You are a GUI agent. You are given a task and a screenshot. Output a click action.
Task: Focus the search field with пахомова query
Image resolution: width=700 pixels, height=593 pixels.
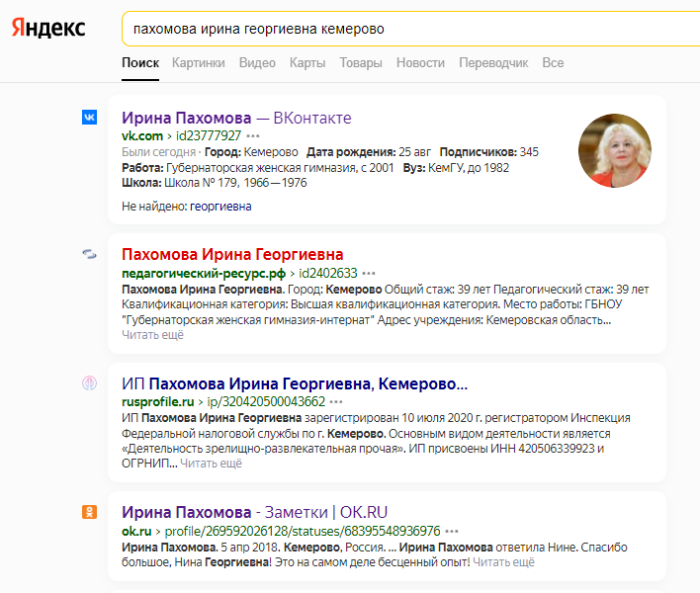click(x=410, y=29)
